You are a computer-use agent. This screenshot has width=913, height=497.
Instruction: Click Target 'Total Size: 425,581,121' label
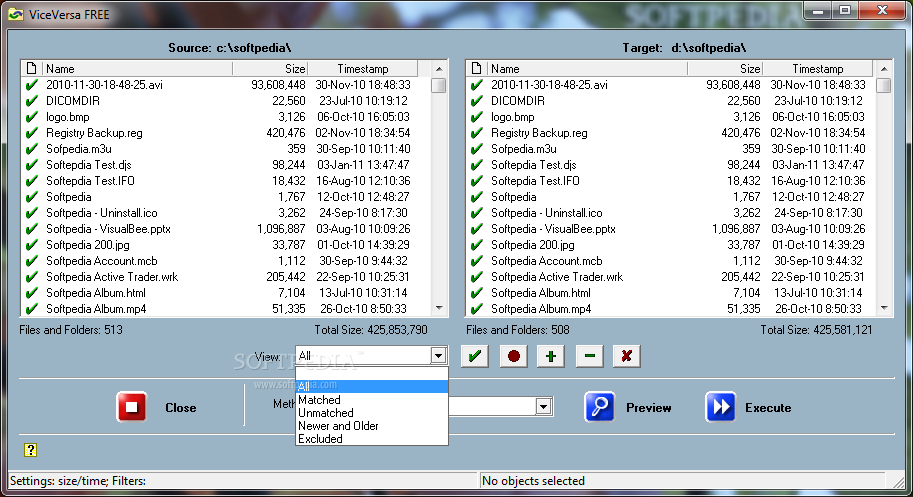click(x=816, y=330)
